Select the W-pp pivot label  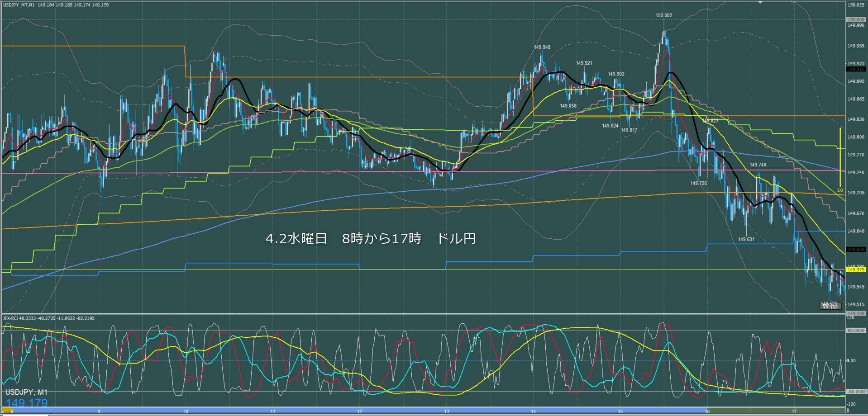[830, 306]
